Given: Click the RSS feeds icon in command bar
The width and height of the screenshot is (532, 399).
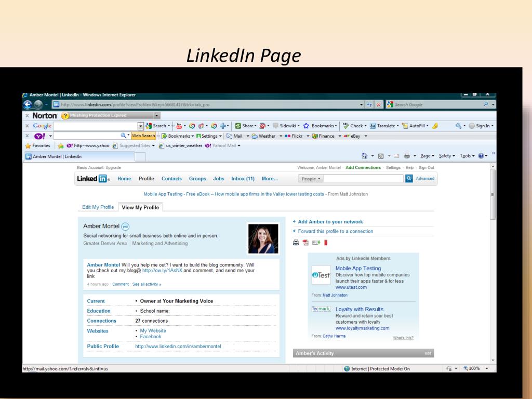Looking at the screenshot, I should tap(381, 156).
